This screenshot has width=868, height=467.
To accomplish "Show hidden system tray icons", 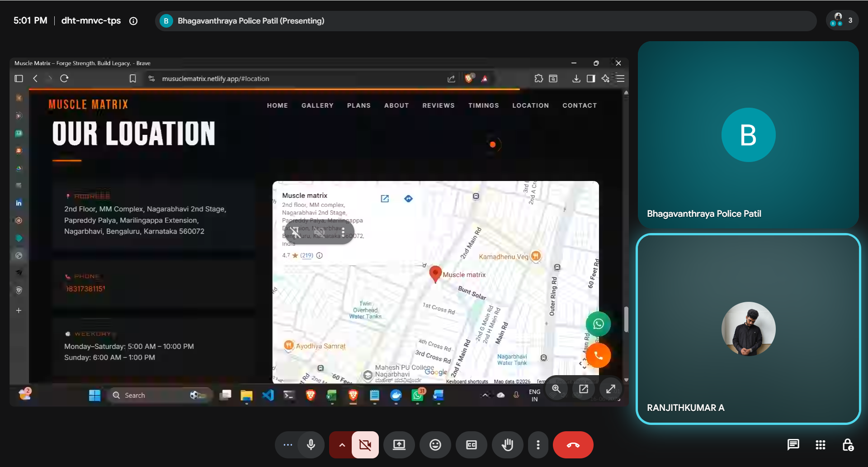I will click(x=485, y=395).
